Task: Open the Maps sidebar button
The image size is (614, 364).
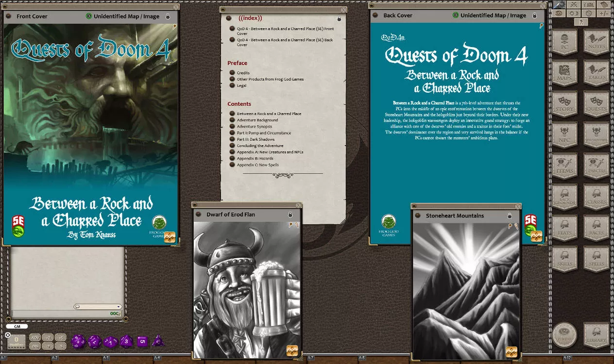Action: tap(564, 74)
